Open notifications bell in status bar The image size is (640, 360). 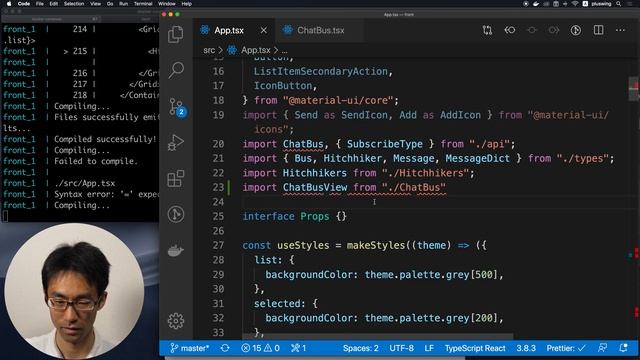pos(623,348)
